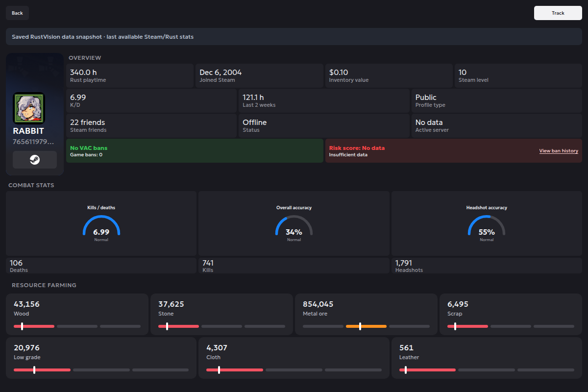Click the Stone progress bar
The width and height of the screenshot is (588, 392).
(x=221, y=326)
